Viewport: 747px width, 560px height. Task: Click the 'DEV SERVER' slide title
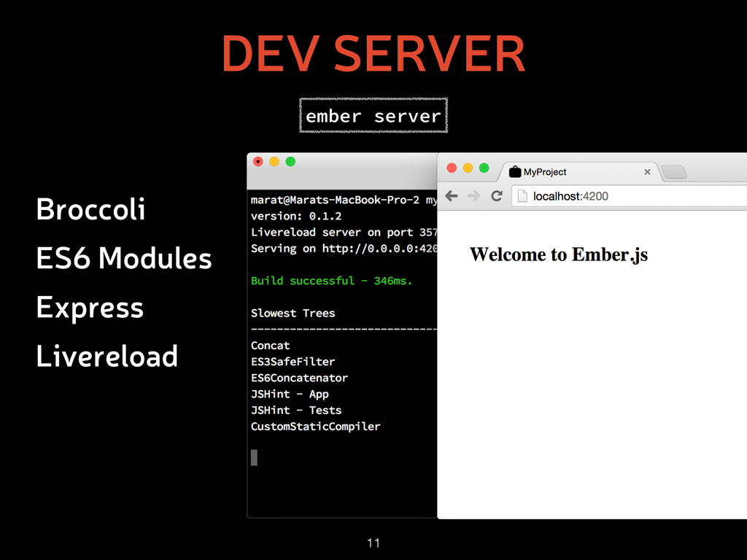click(x=373, y=53)
